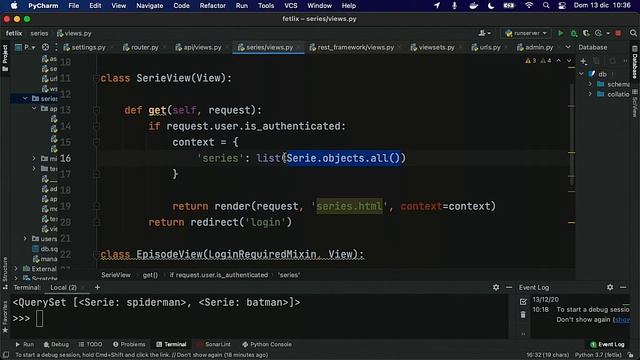
Task: Open the macOS Spotlight search icon
Action: (546, 6)
